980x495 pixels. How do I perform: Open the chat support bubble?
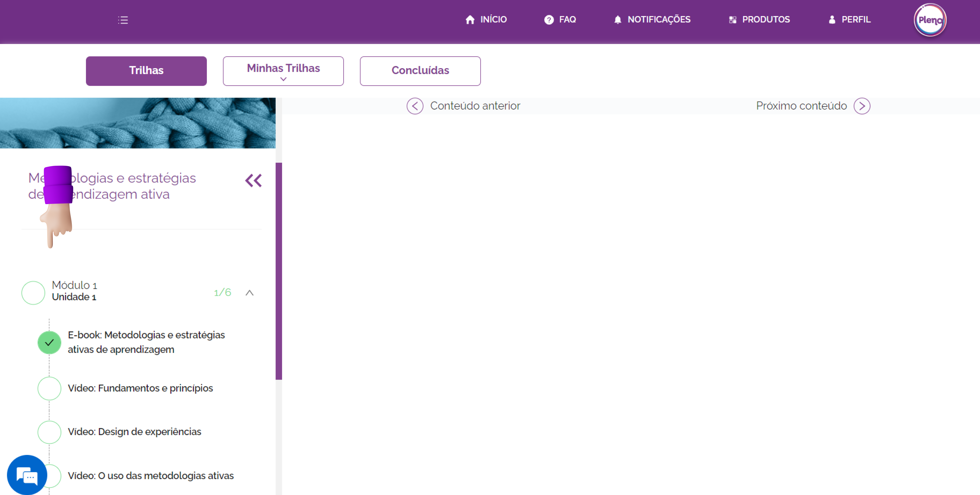tap(27, 475)
